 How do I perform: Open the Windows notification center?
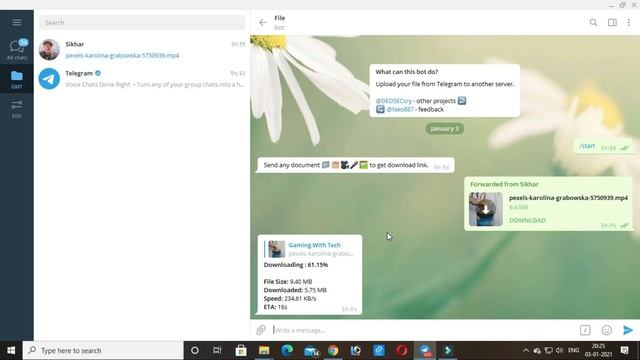pyautogui.click(x=624, y=350)
